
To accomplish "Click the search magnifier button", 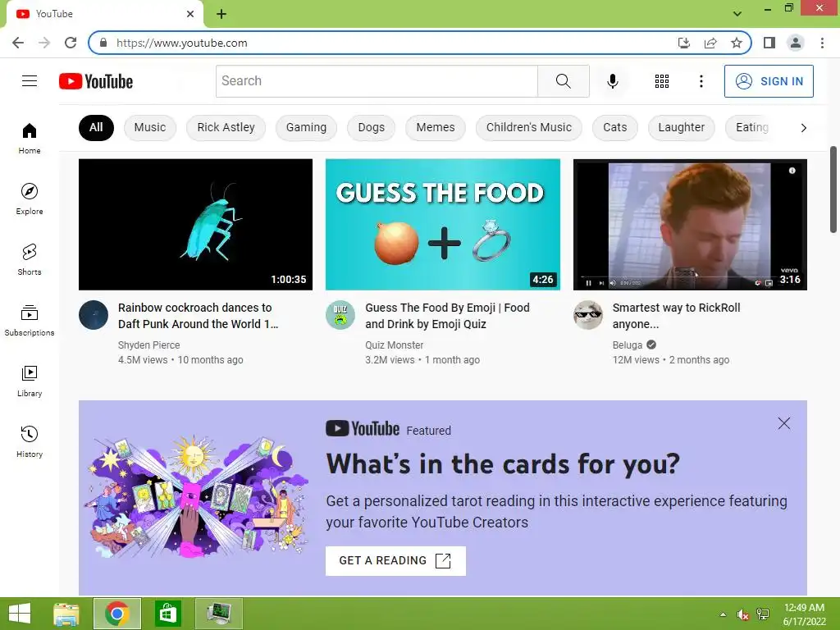I will (x=563, y=81).
